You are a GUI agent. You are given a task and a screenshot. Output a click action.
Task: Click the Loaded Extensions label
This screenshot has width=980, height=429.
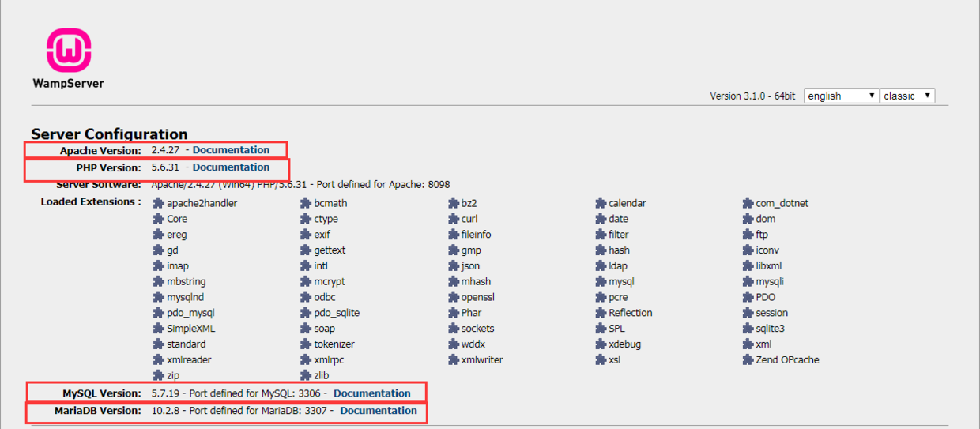pyautogui.click(x=91, y=202)
